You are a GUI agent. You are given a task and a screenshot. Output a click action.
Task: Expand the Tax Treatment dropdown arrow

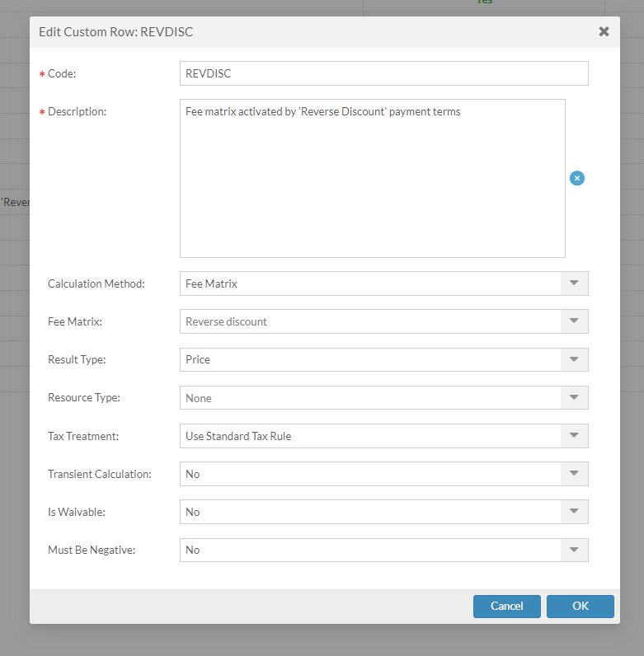pos(574,436)
